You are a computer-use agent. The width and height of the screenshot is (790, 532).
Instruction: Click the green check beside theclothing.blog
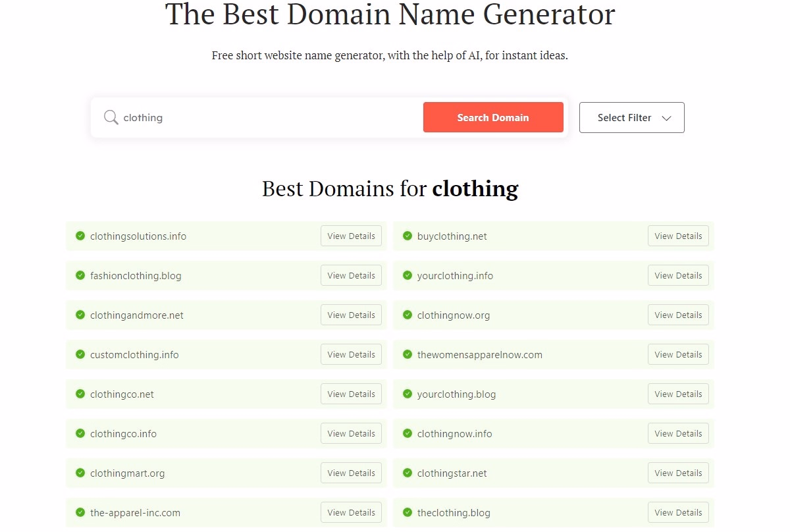click(407, 512)
